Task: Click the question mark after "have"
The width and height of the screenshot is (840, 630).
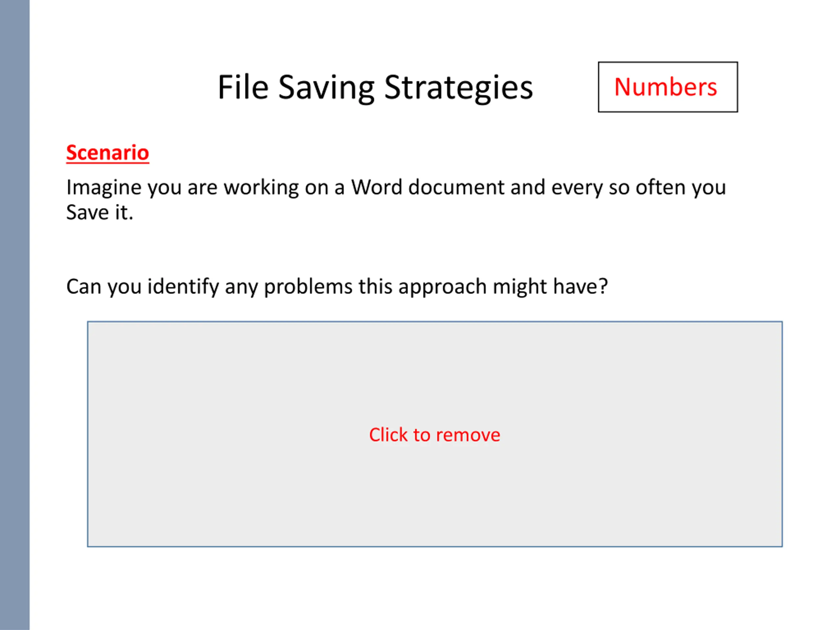Action: tap(603, 286)
